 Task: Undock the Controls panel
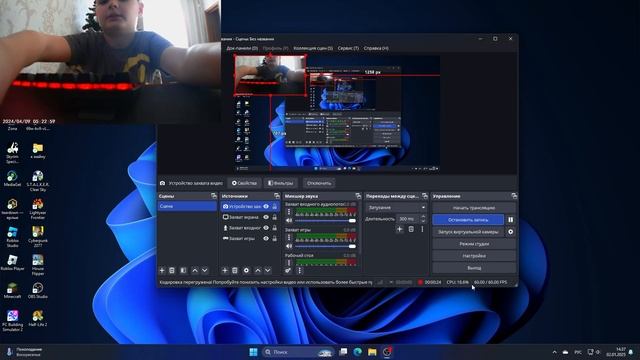[513, 196]
